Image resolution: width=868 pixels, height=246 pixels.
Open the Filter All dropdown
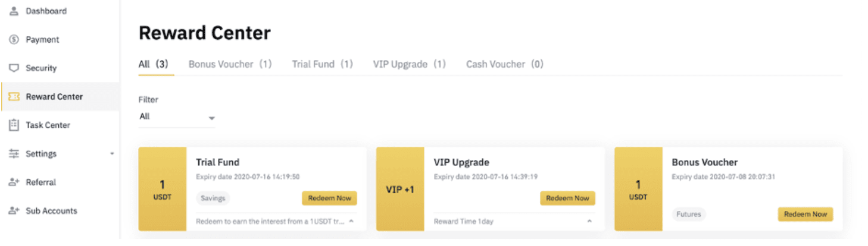tap(177, 117)
